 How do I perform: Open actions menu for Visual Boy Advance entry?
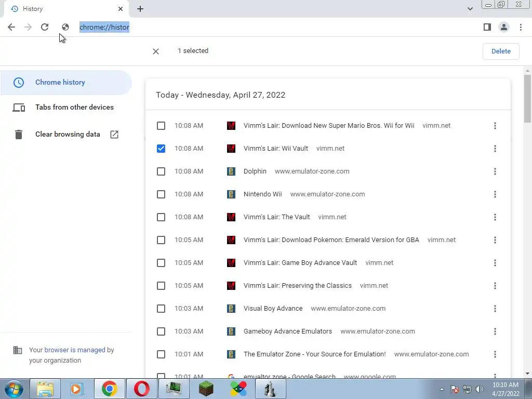pos(495,309)
